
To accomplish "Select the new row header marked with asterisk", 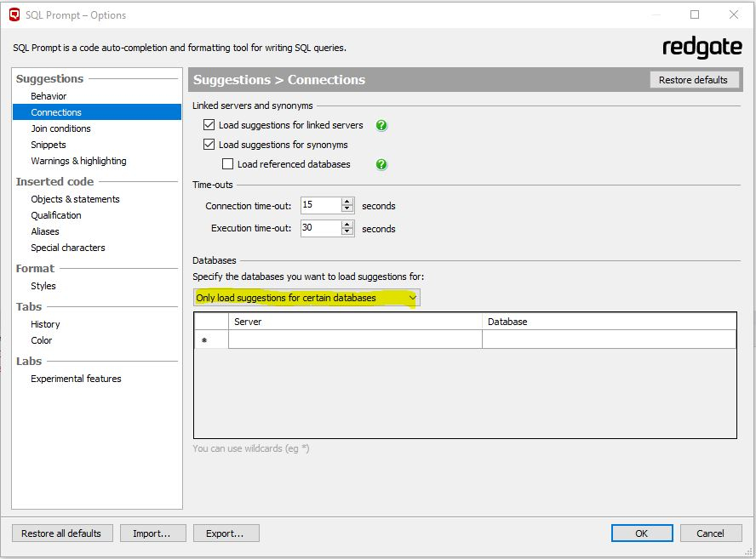I will pyautogui.click(x=211, y=339).
